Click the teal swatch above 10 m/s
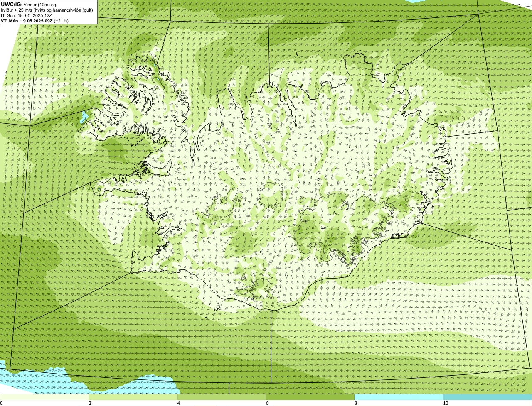The image size is (532, 406). tap(488, 397)
